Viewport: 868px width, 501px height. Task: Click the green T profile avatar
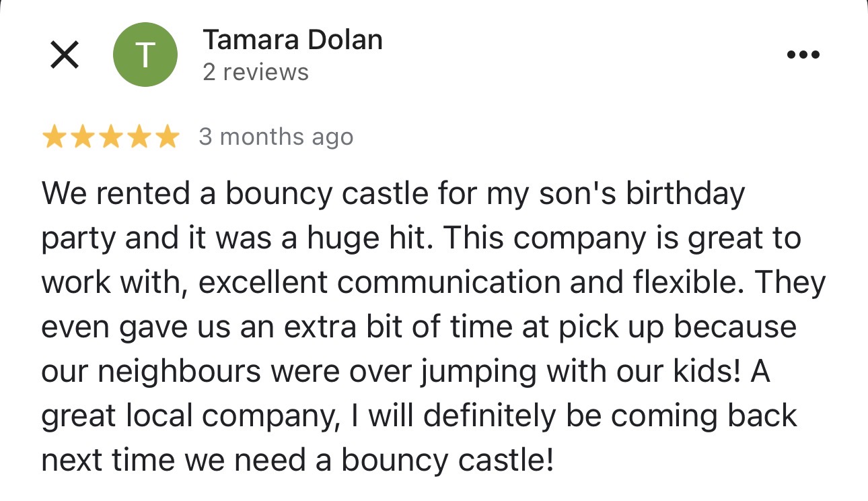[145, 55]
